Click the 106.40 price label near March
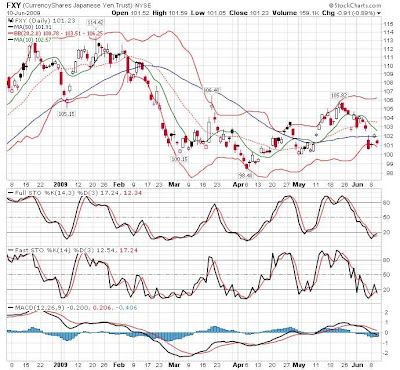 pos(212,90)
